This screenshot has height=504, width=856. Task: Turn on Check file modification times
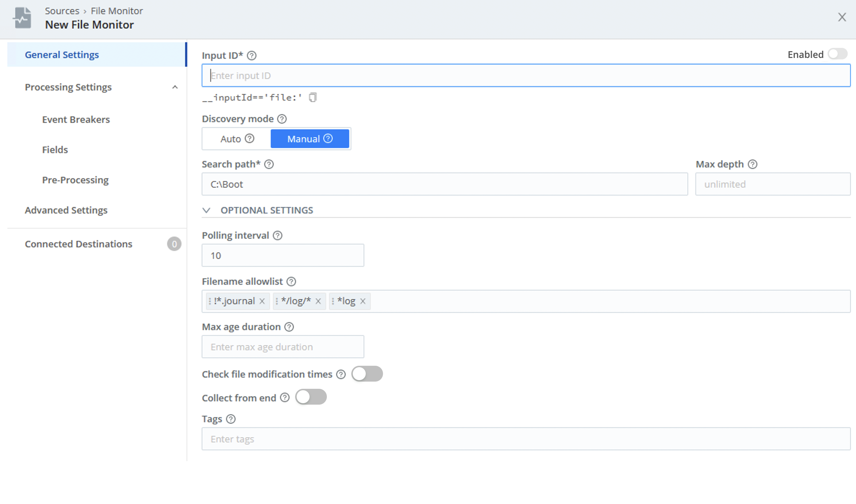point(367,374)
